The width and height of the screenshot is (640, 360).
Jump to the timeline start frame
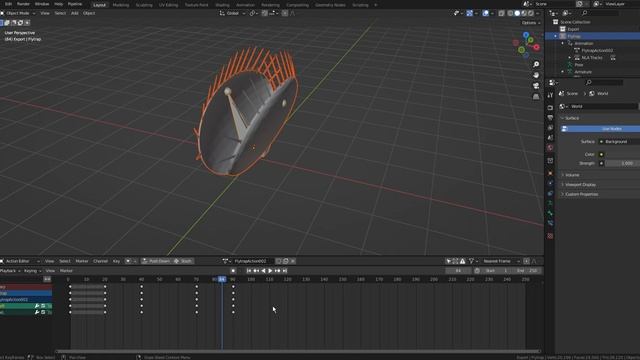pyautogui.click(x=249, y=271)
